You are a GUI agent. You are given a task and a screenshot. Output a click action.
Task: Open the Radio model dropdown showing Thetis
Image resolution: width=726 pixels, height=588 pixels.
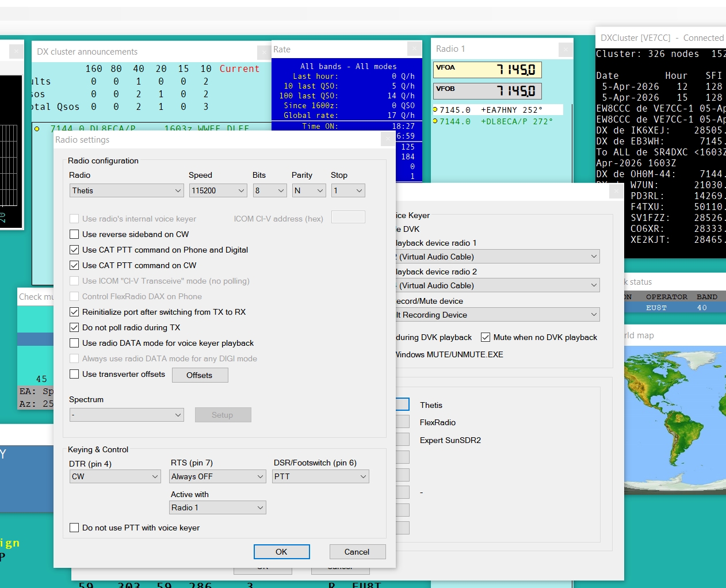click(x=127, y=190)
